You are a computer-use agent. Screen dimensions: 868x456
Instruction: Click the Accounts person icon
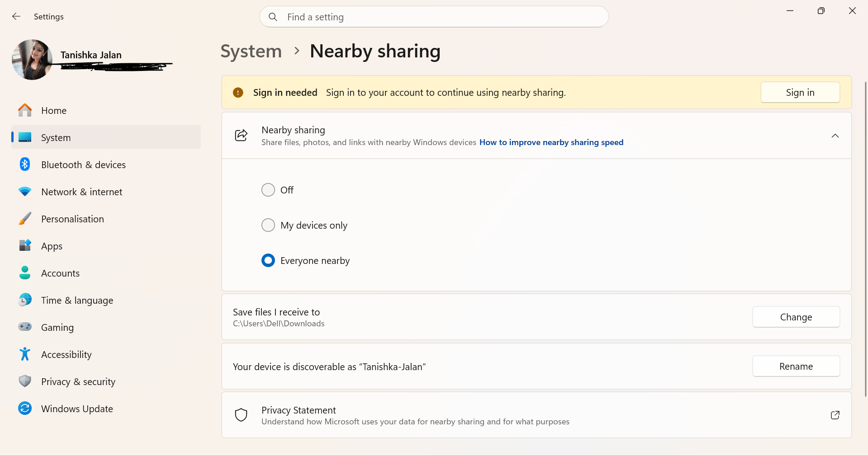pos(25,273)
